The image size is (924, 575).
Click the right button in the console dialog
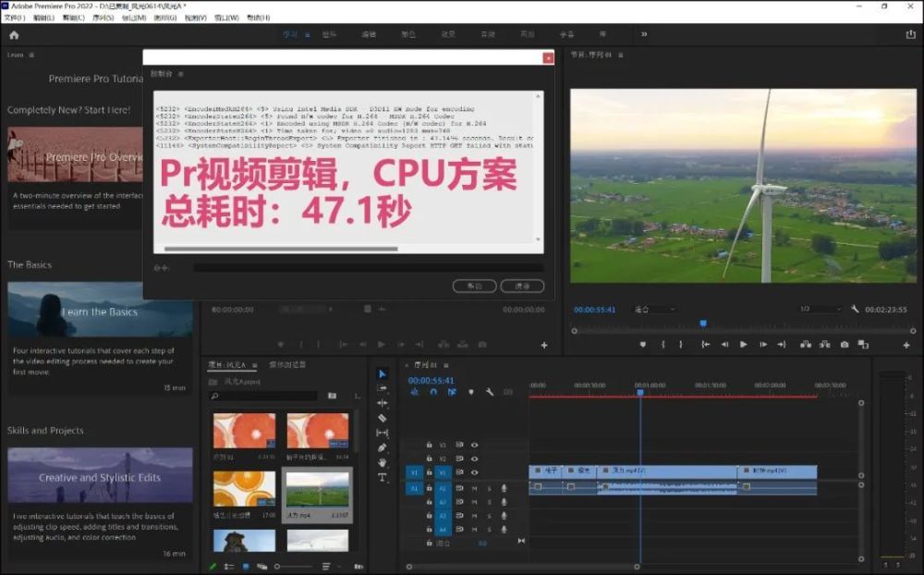(522, 287)
